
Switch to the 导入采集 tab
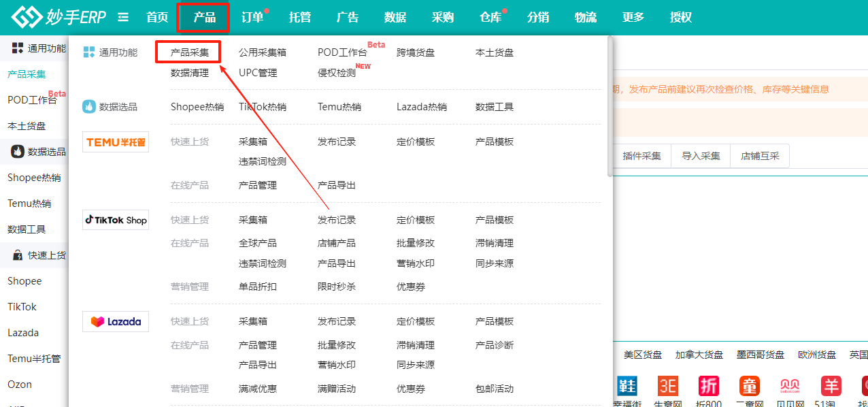[x=701, y=156]
